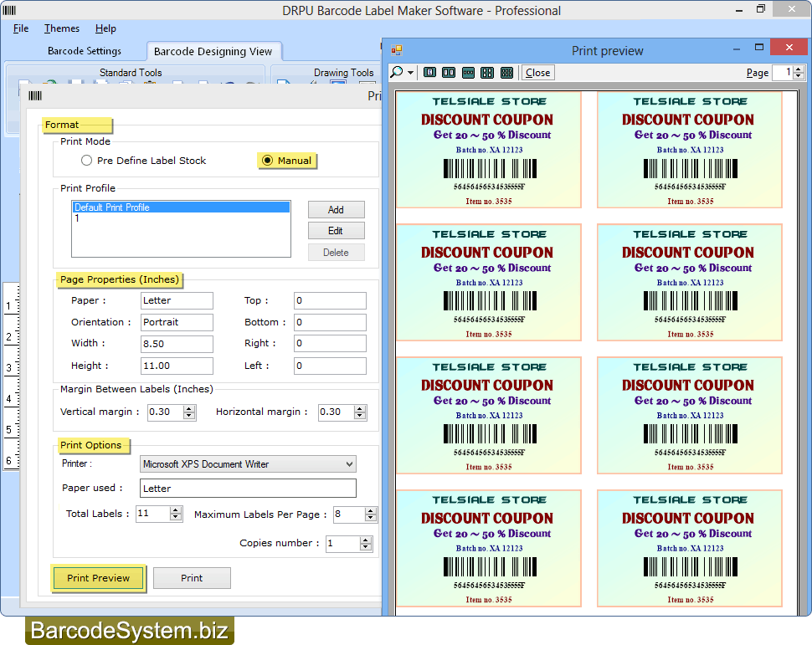This screenshot has height=645, width=812.
Task: Increase Maximum Labels Per Page
Action: pyautogui.click(x=370, y=511)
